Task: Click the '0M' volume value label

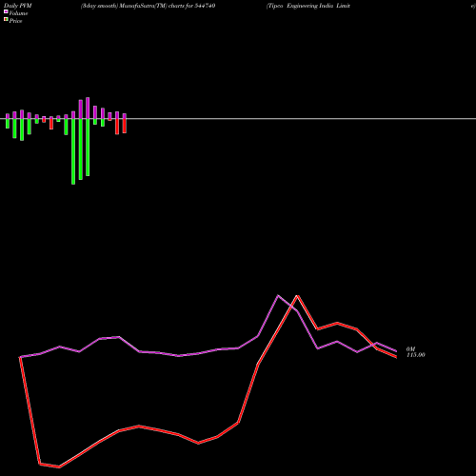Action: point(410,349)
